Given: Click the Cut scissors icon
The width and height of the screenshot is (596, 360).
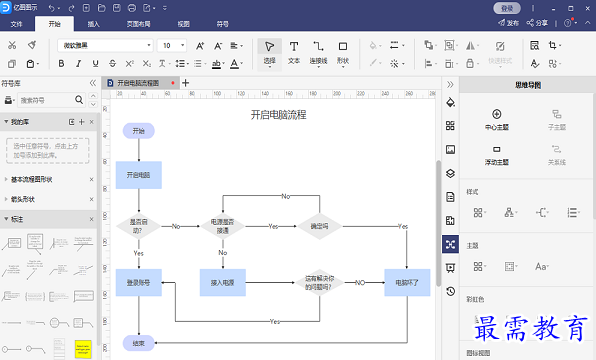Looking at the screenshot, I should click(x=12, y=45).
